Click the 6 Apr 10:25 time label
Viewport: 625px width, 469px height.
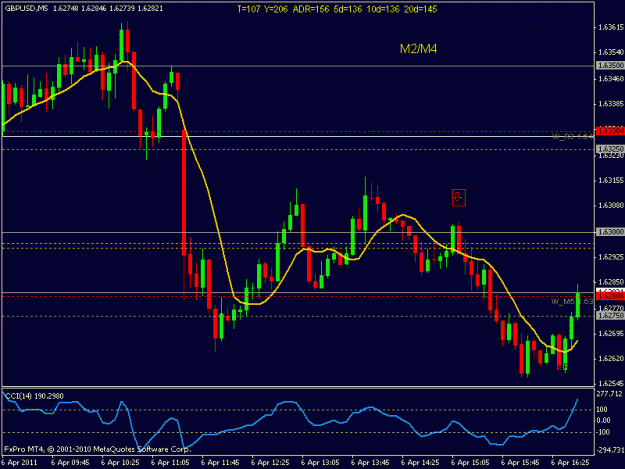(x=120, y=463)
